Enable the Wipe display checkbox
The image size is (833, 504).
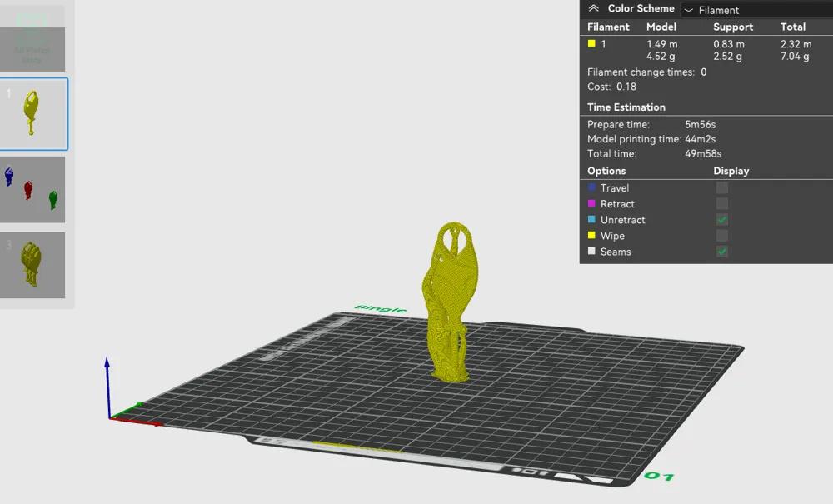click(x=721, y=235)
